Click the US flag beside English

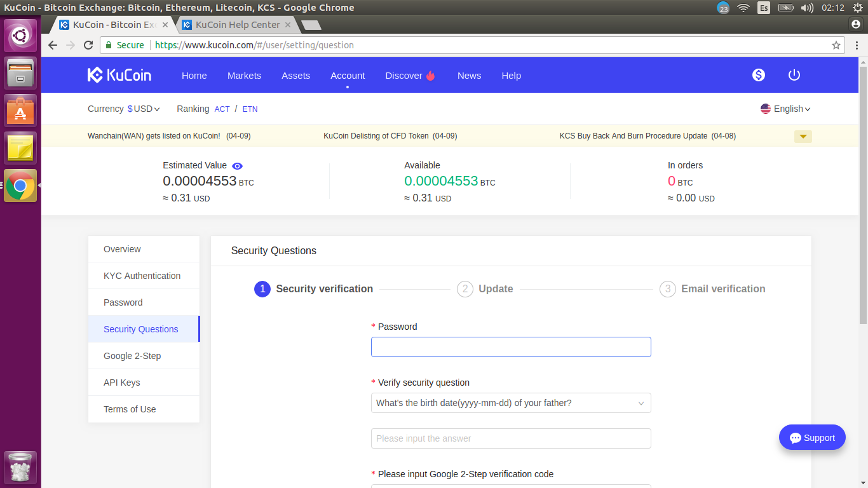[765, 108]
